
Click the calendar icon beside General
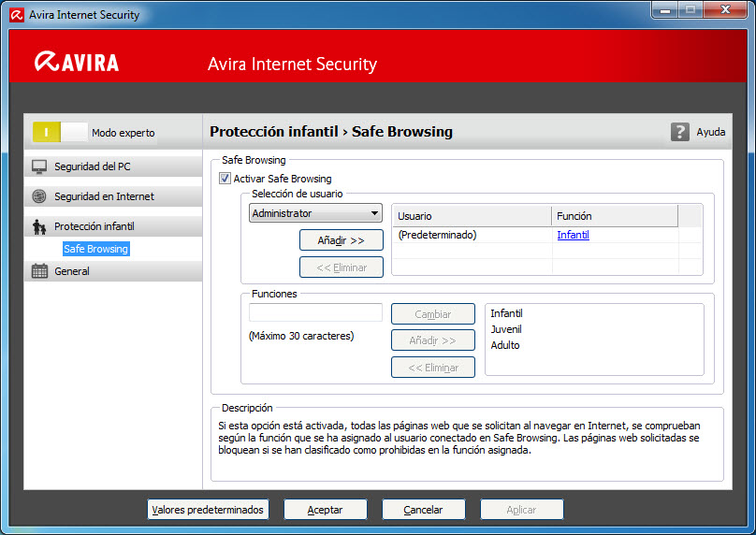pos(39,271)
